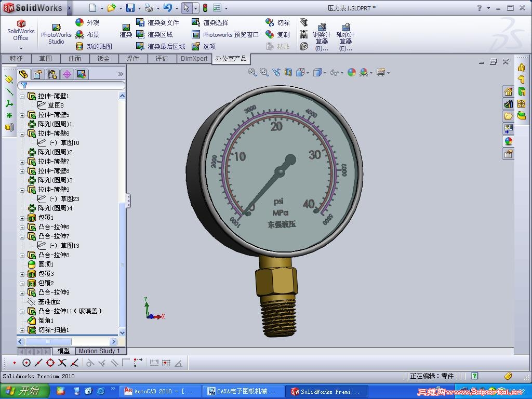Click the Zoom to Area view icon
Screen dimensions: 532x399
point(264,72)
